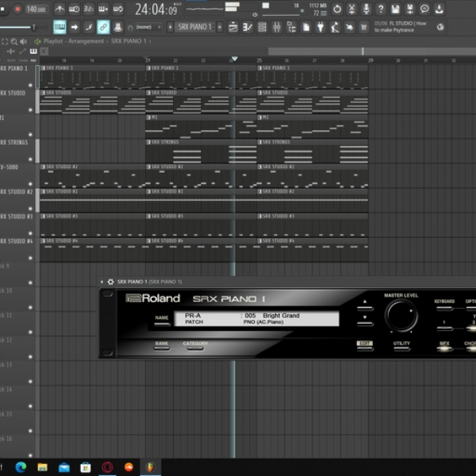The height and width of the screenshot is (476, 476).
Task: Adjust the main volume slider
Action: pos(33,27)
